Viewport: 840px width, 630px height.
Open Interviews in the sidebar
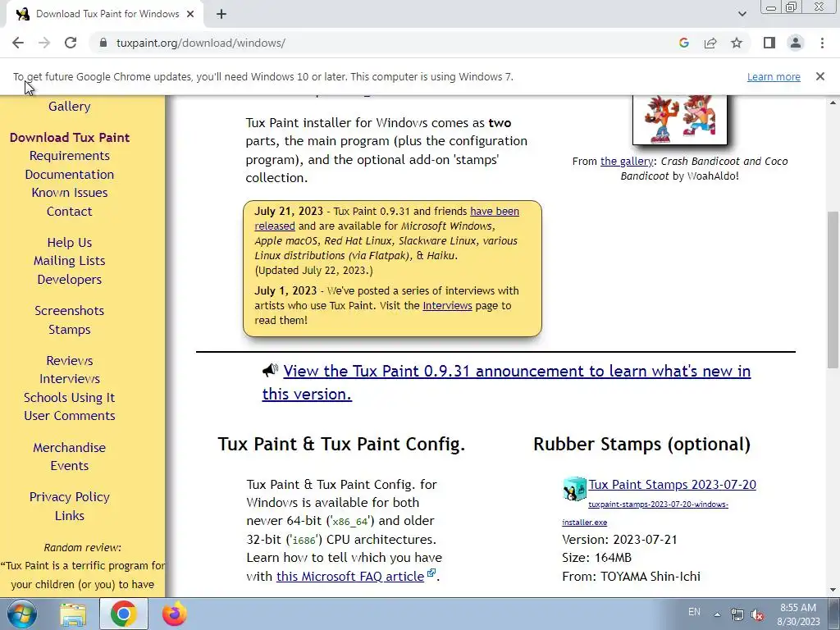[x=69, y=379]
